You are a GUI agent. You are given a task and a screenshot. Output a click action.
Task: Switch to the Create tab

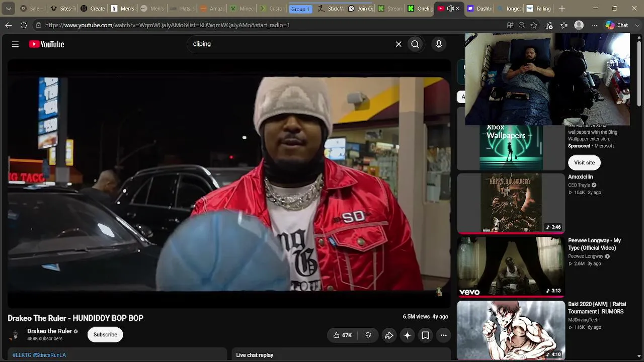[93, 9]
